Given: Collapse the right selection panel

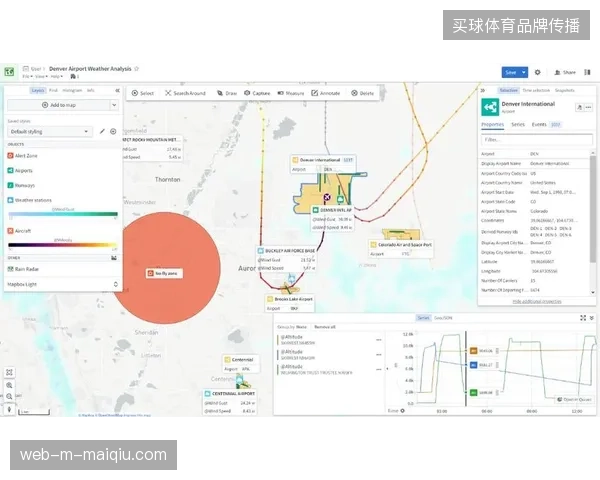Looking at the screenshot, I should click(x=483, y=90).
